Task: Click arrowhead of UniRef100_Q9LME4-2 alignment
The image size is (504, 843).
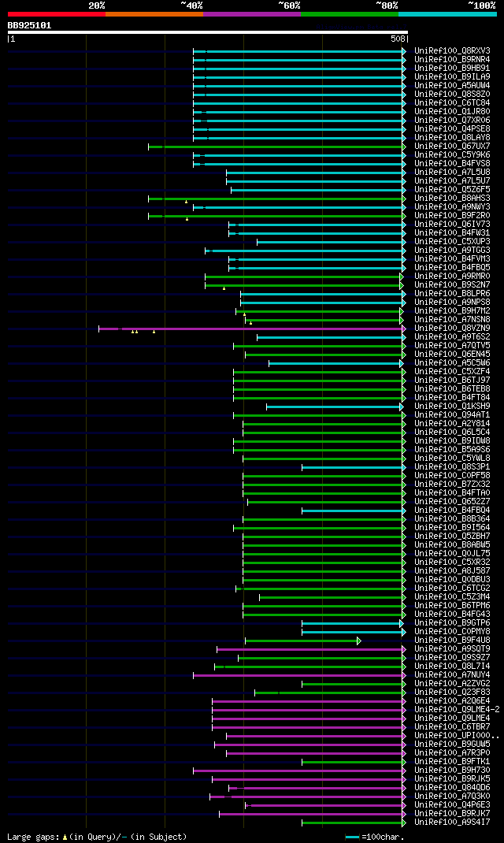Action: pos(404,710)
